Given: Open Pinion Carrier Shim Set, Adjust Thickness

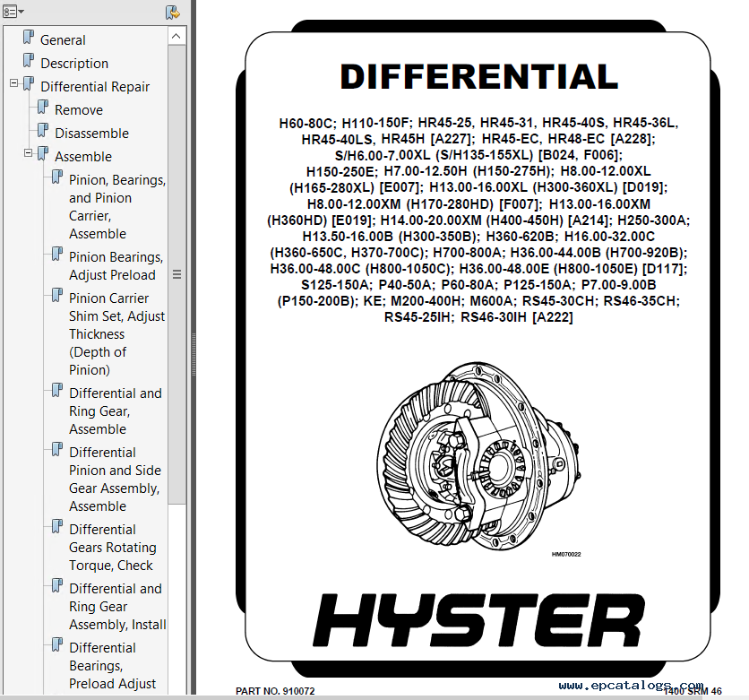Looking at the screenshot, I should click(x=117, y=334).
